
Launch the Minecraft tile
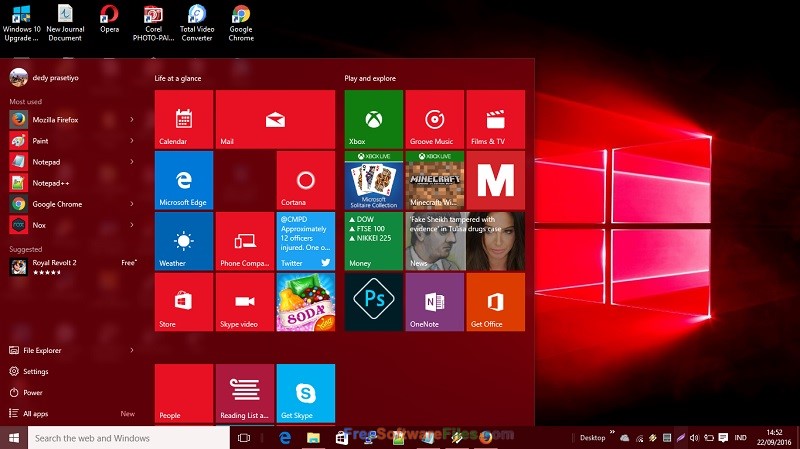point(435,180)
